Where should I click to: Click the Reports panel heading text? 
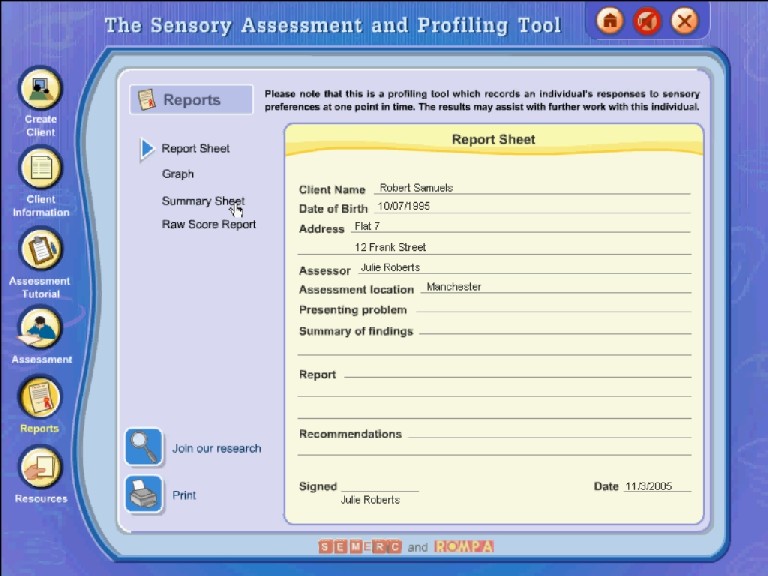click(192, 100)
